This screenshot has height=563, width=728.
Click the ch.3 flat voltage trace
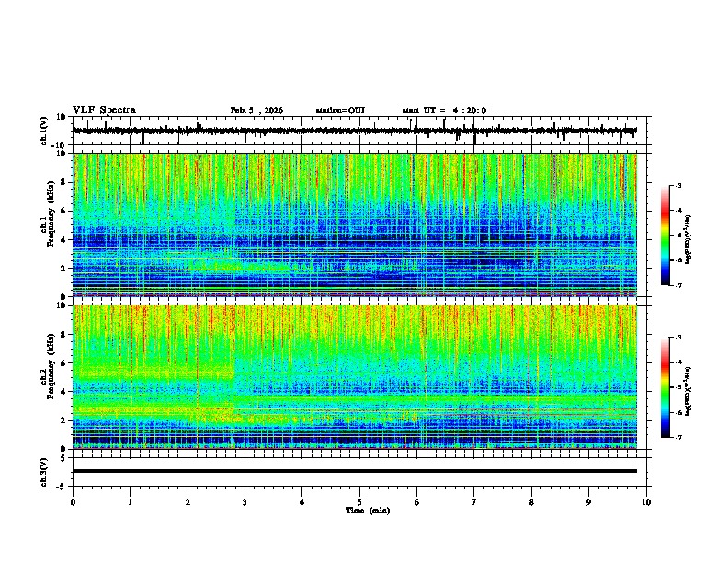355,471
